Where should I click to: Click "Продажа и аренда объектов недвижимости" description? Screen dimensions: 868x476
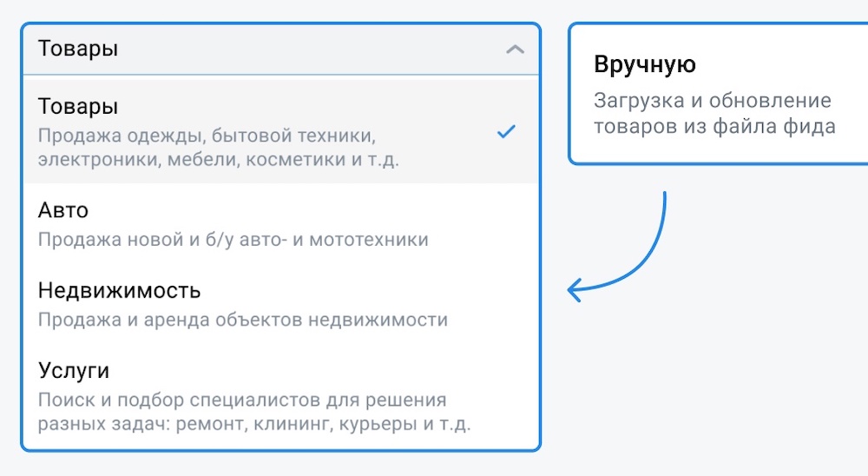click(x=242, y=320)
